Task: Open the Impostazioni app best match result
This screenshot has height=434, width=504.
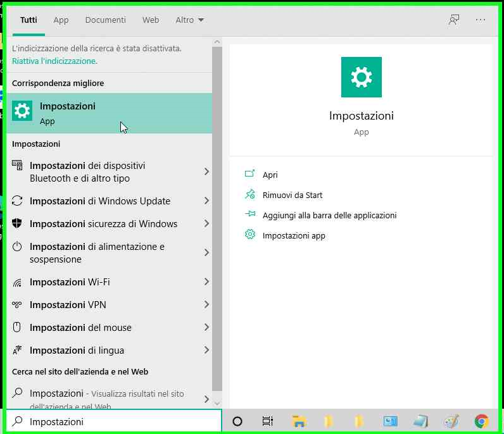Action: tap(110, 113)
